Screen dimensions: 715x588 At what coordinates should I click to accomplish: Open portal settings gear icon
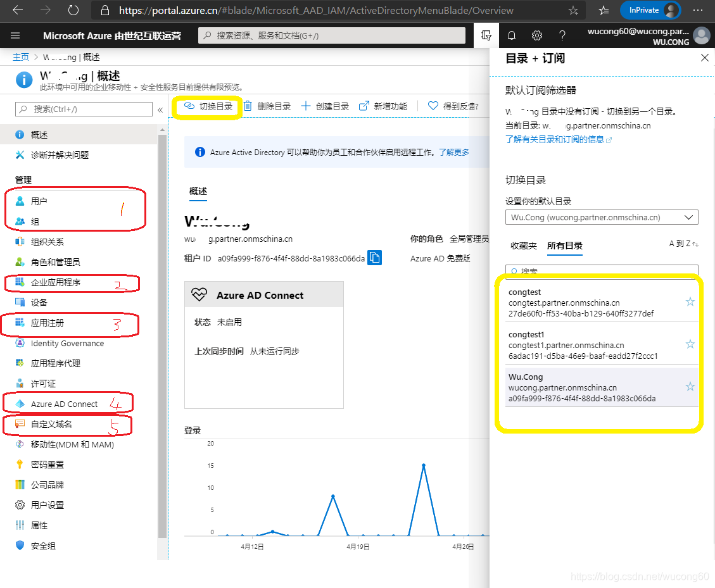point(536,35)
